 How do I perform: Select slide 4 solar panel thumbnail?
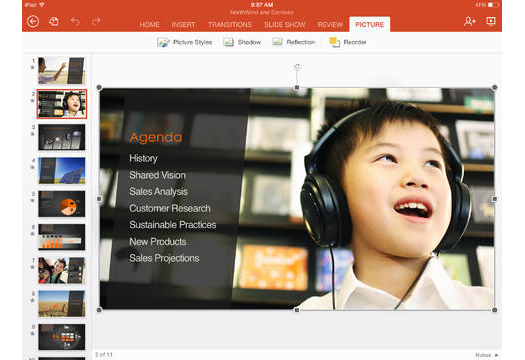62,170
